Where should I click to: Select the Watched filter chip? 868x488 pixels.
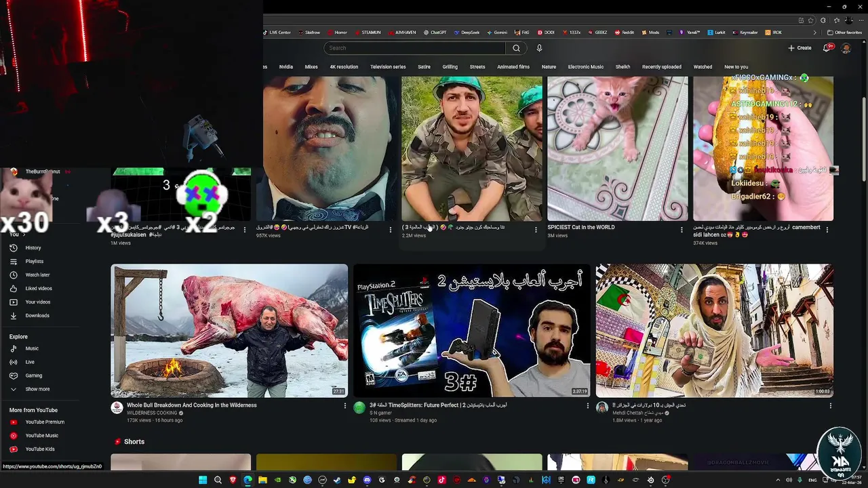click(x=703, y=67)
